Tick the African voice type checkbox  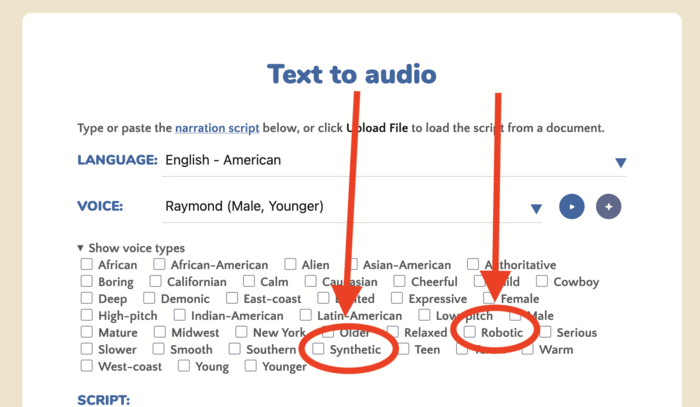point(87,265)
